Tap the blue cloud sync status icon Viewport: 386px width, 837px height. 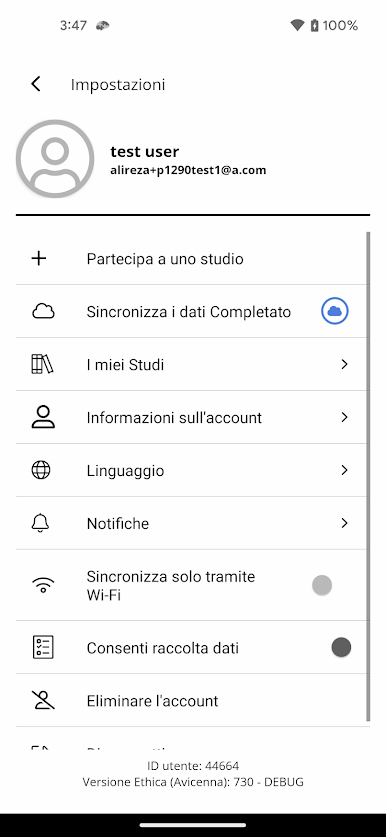click(335, 311)
